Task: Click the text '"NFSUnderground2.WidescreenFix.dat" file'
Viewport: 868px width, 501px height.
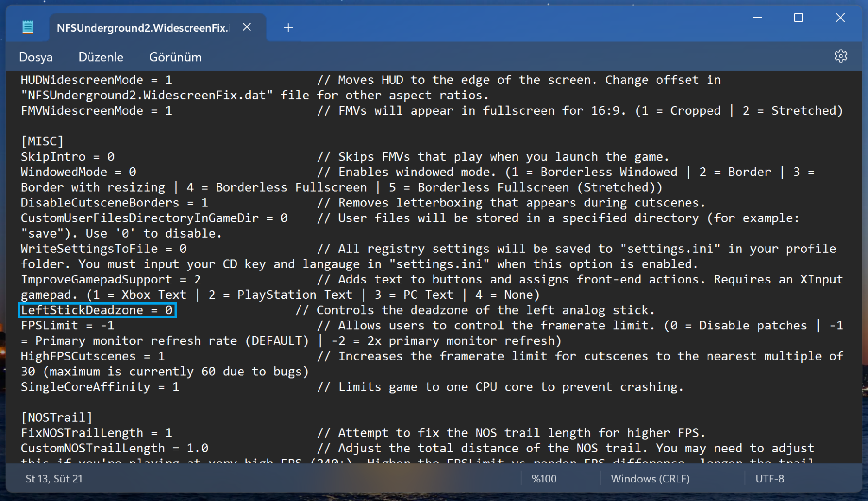Action: tap(165, 95)
